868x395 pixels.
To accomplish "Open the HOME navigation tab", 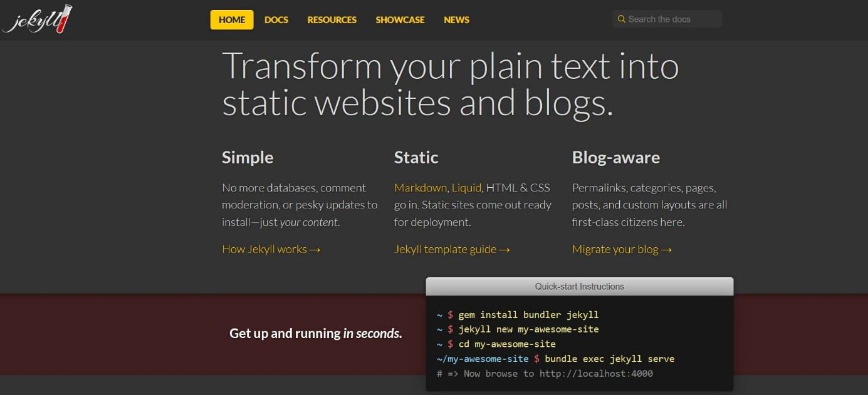I will click(x=232, y=20).
